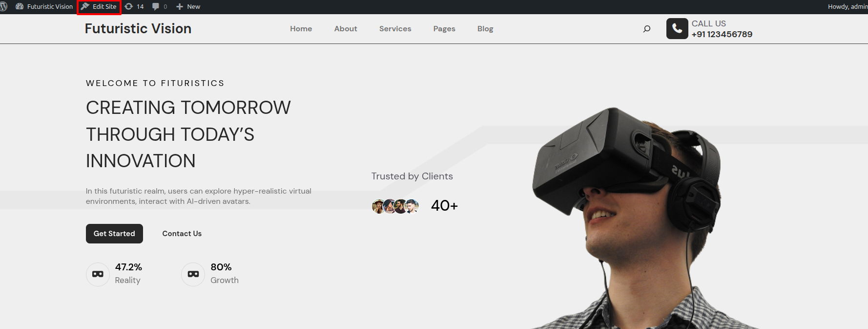The height and width of the screenshot is (329, 868).
Task: Click the Futuristic Vision site title
Action: click(x=138, y=28)
